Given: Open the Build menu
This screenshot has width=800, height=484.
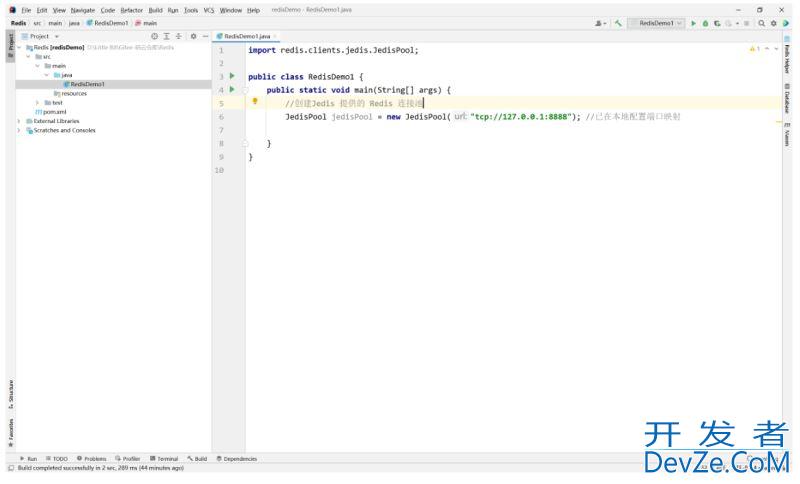Looking at the screenshot, I should [x=155, y=10].
